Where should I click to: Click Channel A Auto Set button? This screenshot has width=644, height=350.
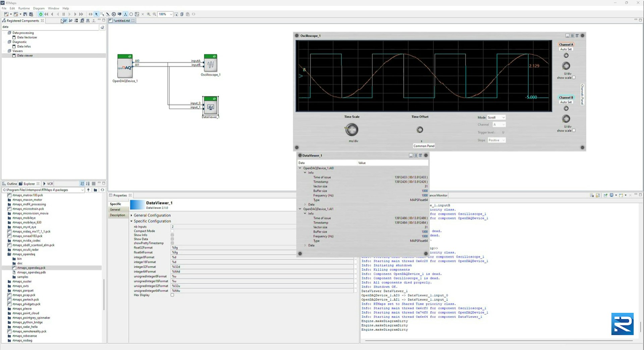click(x=566, y=49)
